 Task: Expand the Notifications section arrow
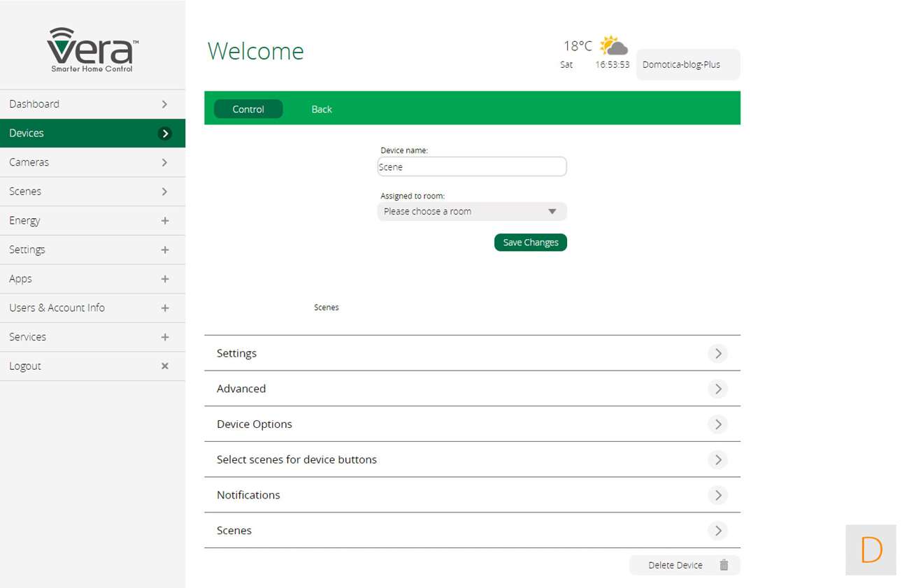[x=717, y=495]
